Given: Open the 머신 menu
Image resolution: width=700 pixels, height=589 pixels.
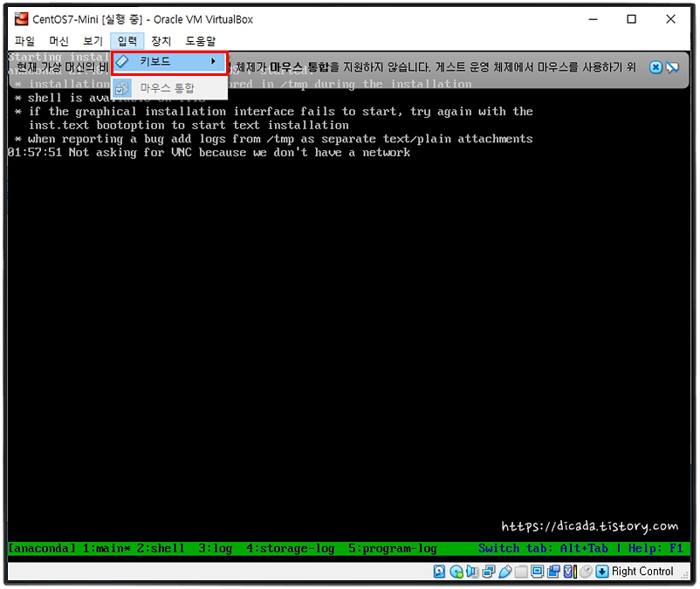Looking at the screenshot, I should click(x=58, y=41).
